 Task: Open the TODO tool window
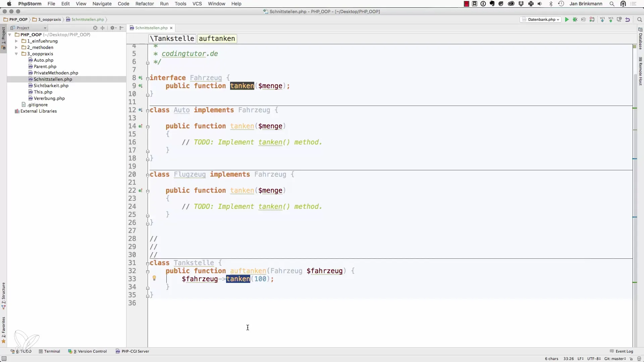pos(21,351)
